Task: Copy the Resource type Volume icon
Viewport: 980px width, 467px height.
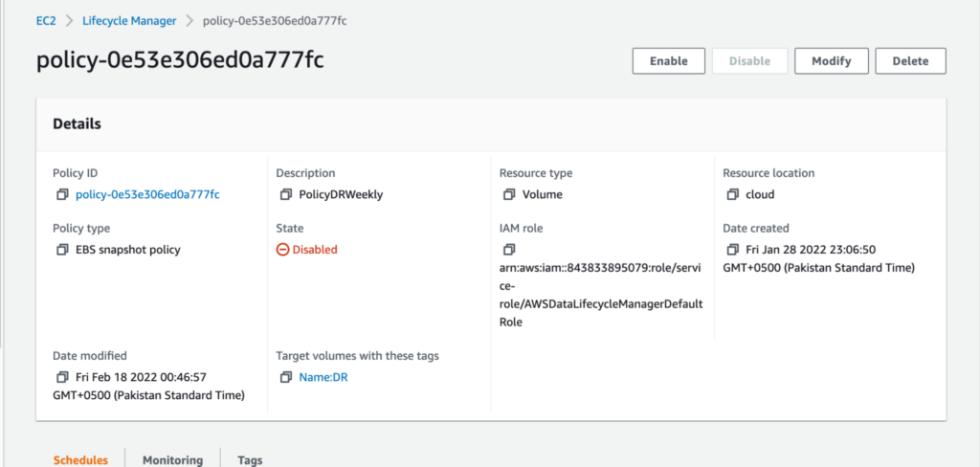Action: click(509, 195)
